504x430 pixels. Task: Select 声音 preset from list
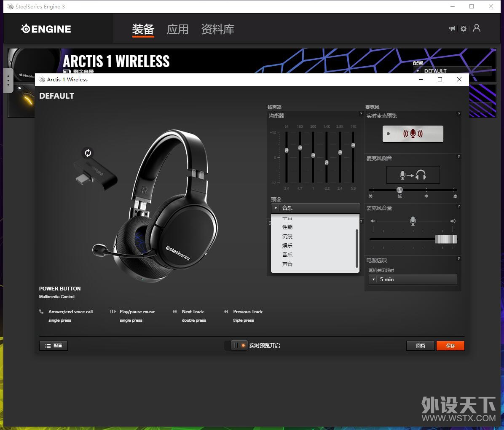(287, 264)
